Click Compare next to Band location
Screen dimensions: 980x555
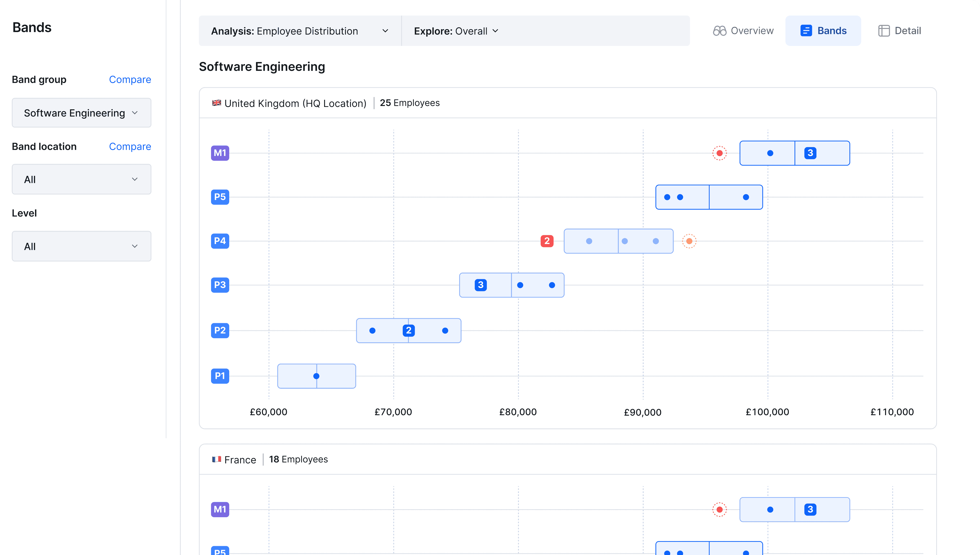point(130,146)
